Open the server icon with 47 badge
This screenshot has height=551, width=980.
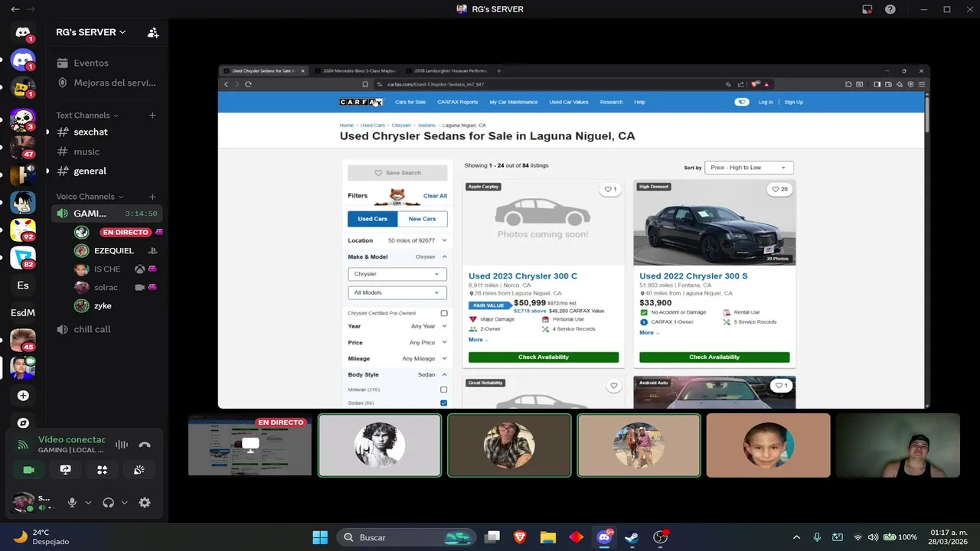[x=23, y=147]
